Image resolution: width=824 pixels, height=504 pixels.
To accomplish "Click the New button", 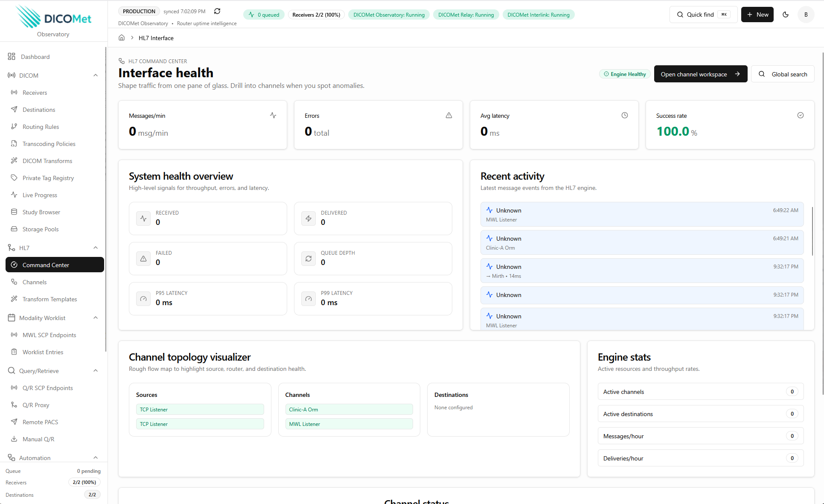I will [757, 15].
